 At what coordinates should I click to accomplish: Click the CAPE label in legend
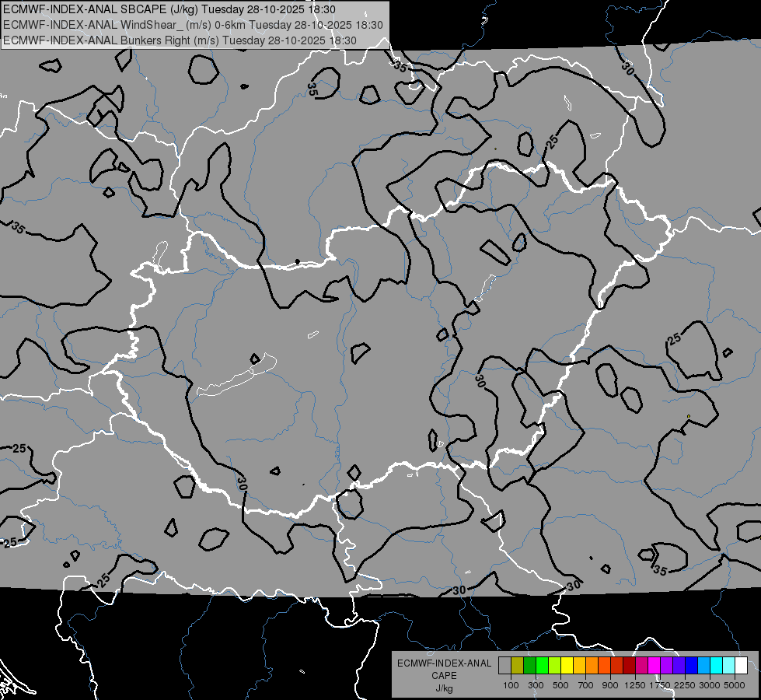pos(444,676)
